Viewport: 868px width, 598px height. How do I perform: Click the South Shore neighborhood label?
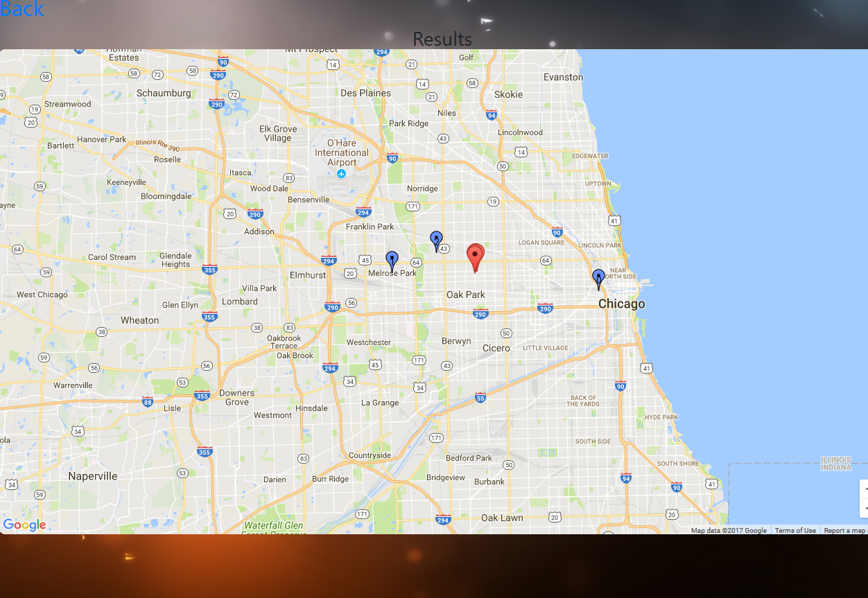coord(678,464)
